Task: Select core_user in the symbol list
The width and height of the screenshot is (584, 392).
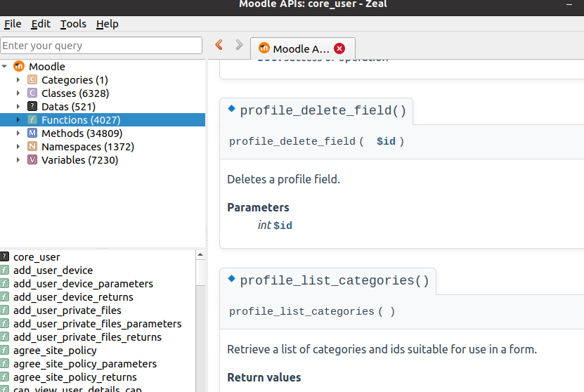Action: [x=37, y=257]
